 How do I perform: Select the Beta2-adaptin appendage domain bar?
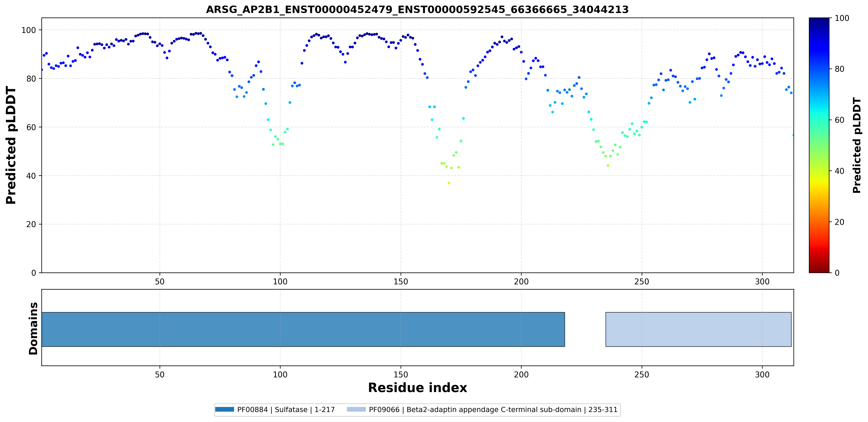coord(698,329)
